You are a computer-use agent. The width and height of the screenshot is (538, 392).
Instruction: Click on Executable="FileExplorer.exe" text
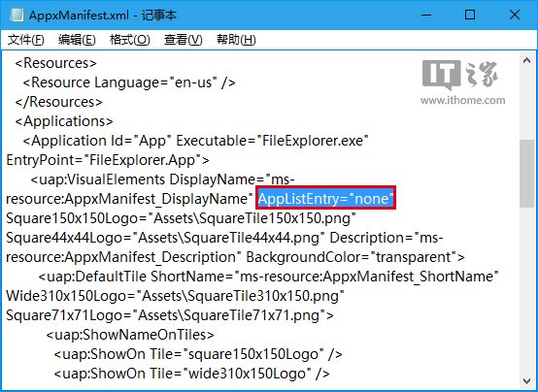272,141
